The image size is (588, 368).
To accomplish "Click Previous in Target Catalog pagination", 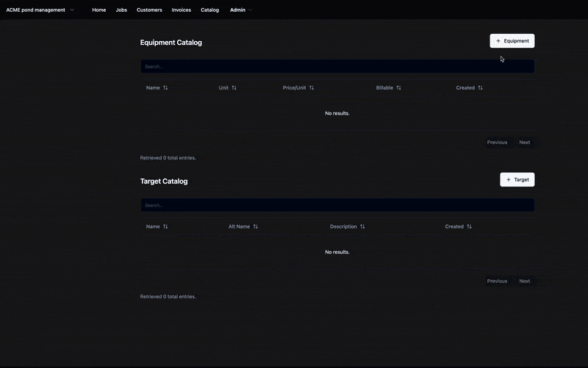I will click(497, 281).
